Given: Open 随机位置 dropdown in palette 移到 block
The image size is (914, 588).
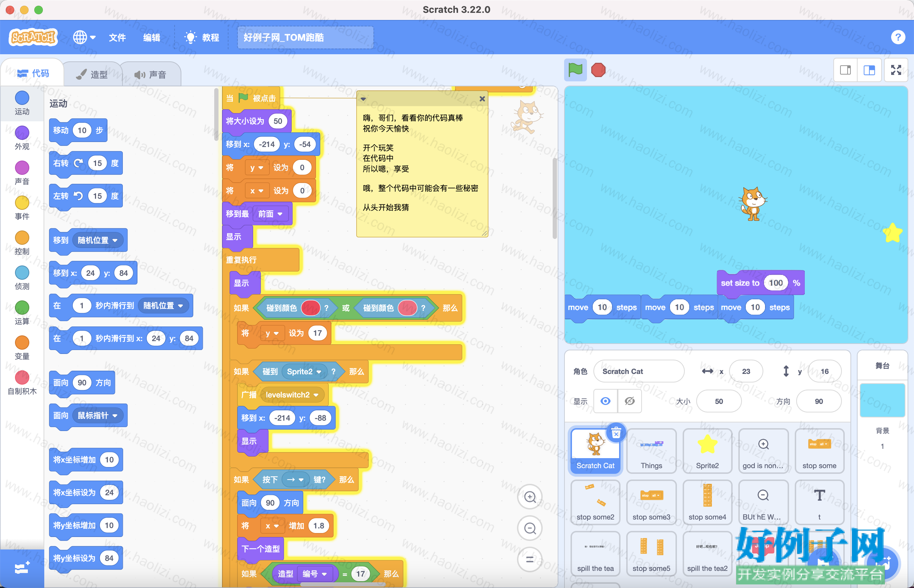Looking at the screenshot, I should tap(98, 240).
